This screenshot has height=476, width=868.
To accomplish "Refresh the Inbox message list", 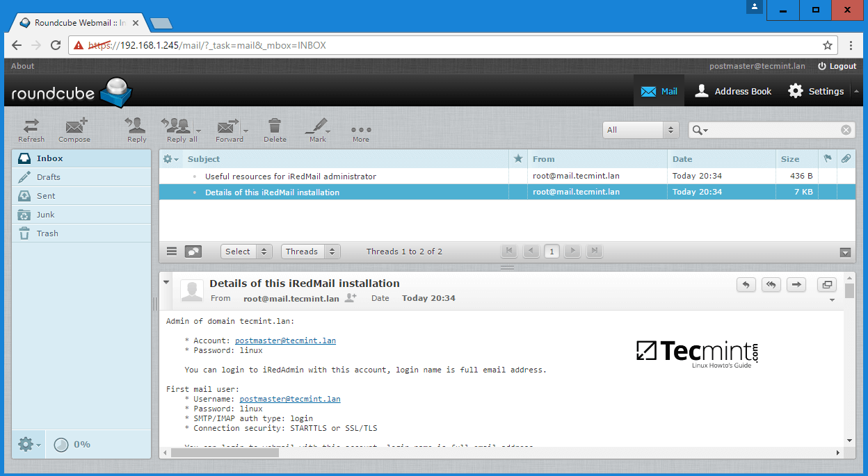I will [x=31, y=130].
